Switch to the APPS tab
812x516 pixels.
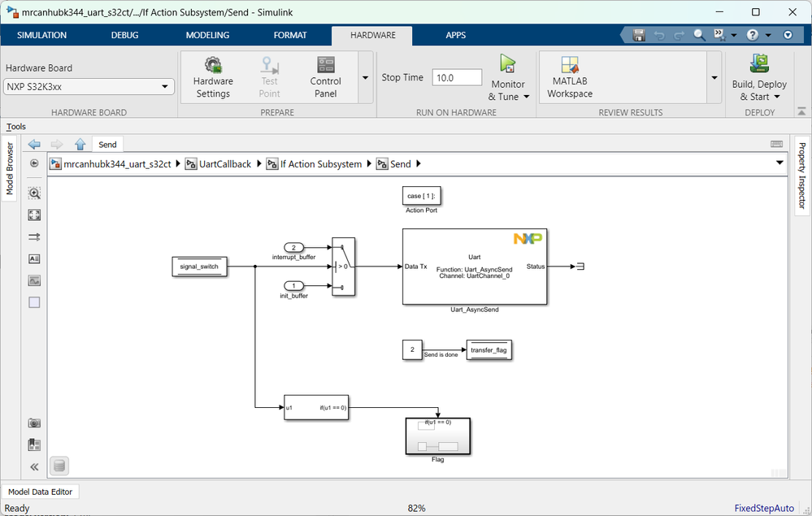[x=456, y=35]
